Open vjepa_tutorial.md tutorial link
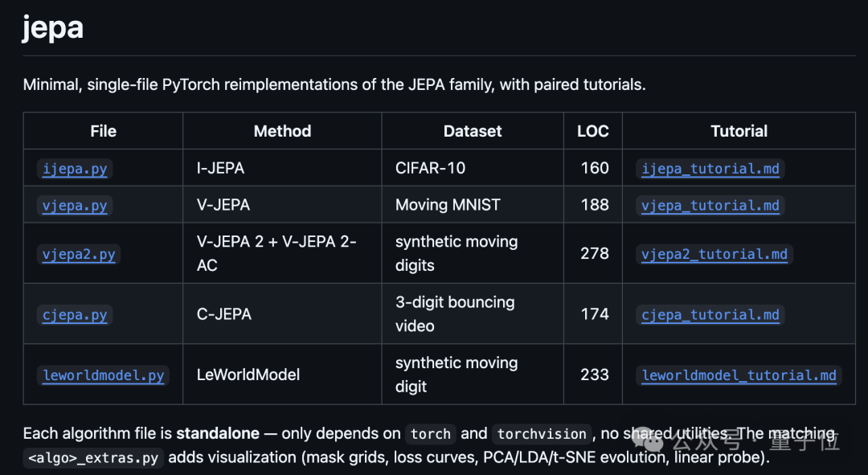 [710, 206]
